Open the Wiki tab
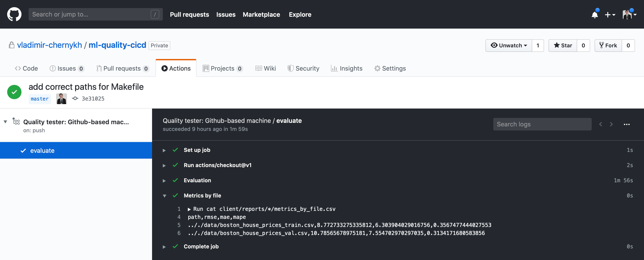 point(265,68)
